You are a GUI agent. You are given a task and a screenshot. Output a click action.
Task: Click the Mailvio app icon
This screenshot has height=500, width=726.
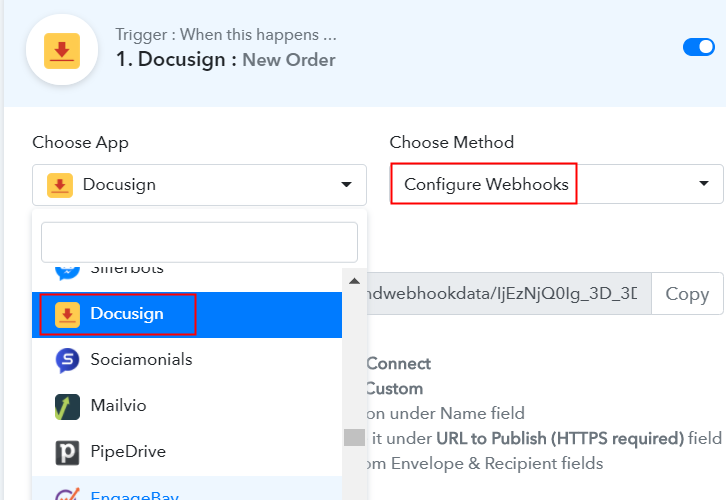(67, 406)
